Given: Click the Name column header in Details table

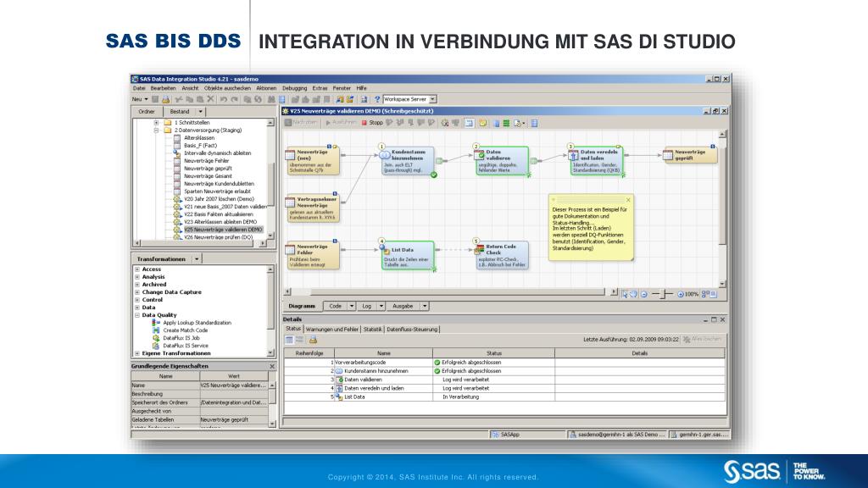Looking at the screenshot, I should point(384,353).
